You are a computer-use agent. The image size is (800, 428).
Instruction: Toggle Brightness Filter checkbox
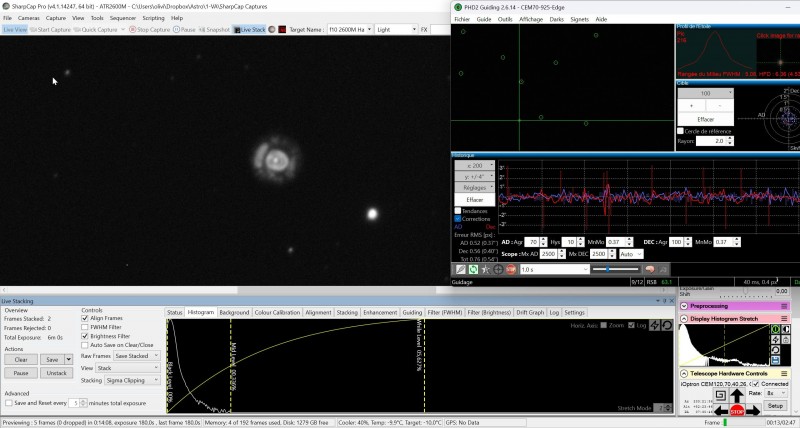pyautogui.click(x=85, y=336)
